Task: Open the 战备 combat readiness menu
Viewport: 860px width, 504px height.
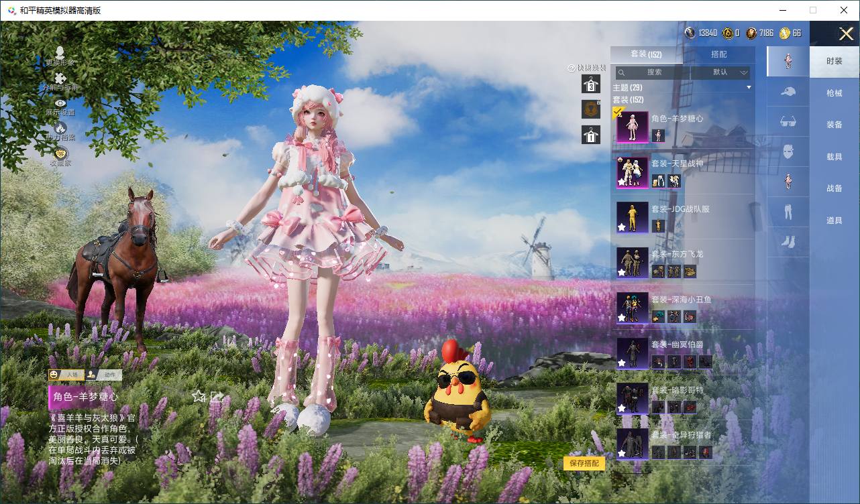Action: [x=835, y=188]
